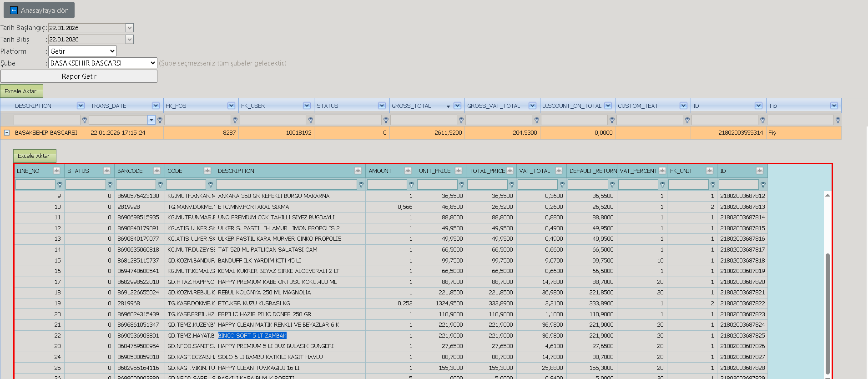Click the detail grid vertical scrollbar
Screen dimensions: 868x379
[x=828, y=314]
